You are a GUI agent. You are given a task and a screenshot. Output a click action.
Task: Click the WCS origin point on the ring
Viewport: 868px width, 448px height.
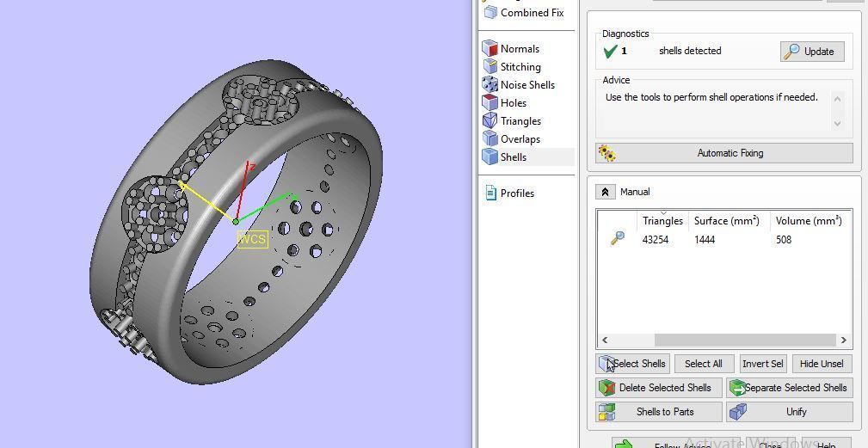(236, 222)
